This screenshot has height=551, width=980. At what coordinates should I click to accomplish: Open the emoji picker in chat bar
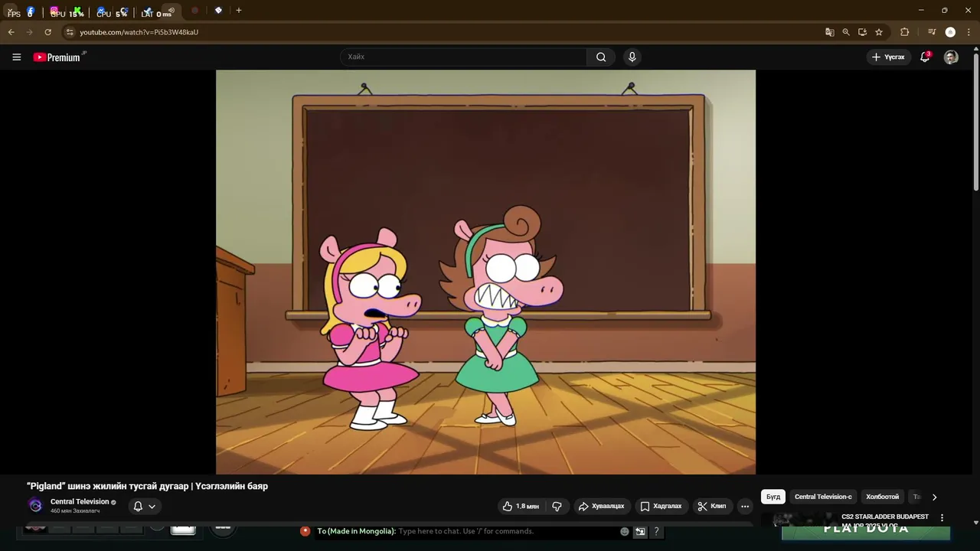tap(625, 531)
